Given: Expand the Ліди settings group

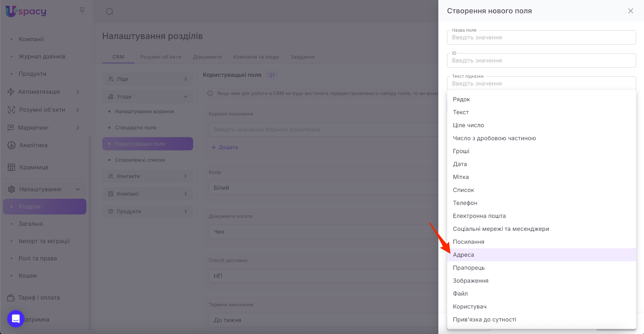Looking at the screenshot, I should tap(186, 79).
